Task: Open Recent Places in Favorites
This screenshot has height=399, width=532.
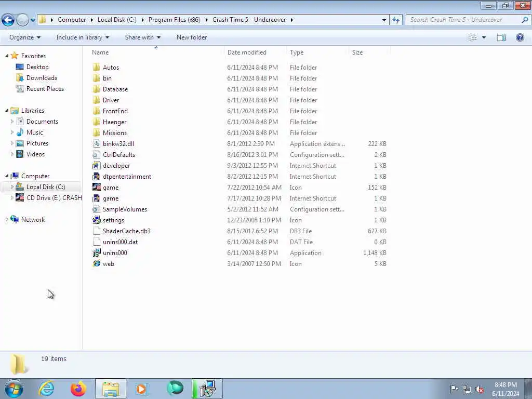Action: tap(45, 88)
